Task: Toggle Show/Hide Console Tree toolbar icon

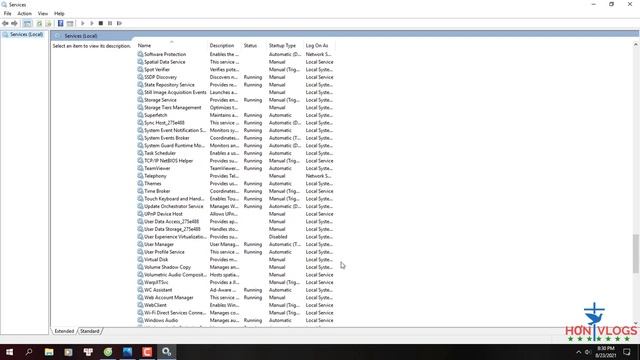Action: point(27,23)
